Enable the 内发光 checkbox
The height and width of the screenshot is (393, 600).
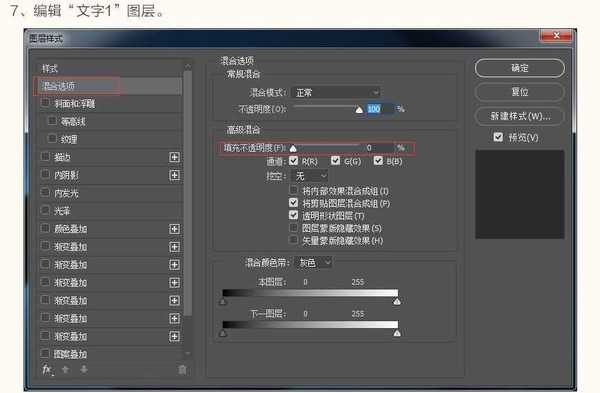(45, 192)
